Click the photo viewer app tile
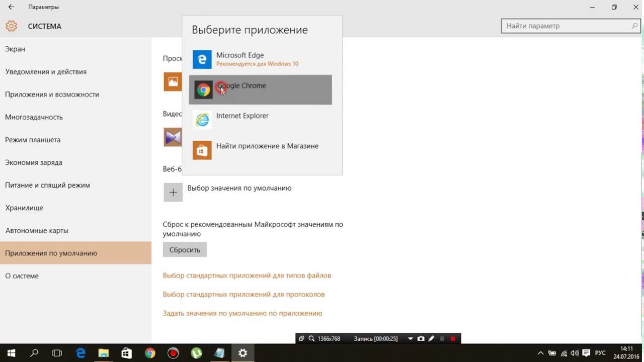The width and height of the screenshot is (644, 362). [173, 81]
